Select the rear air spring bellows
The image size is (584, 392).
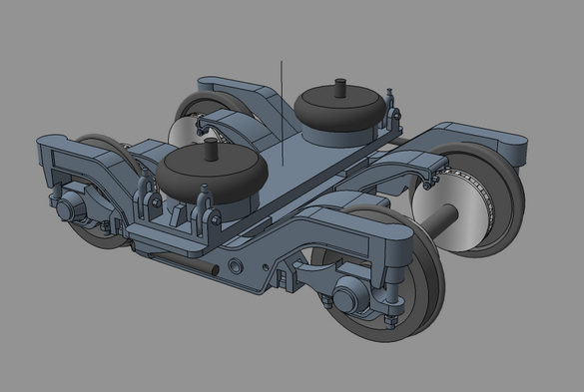click(339, 109)
